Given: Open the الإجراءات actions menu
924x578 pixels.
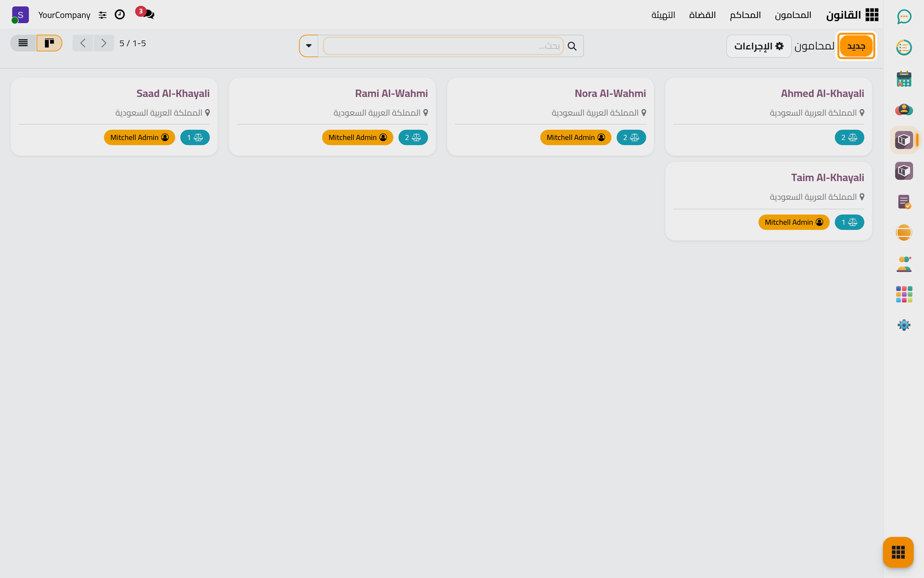Looking at the screenshot, I should [x=758, y=46].
